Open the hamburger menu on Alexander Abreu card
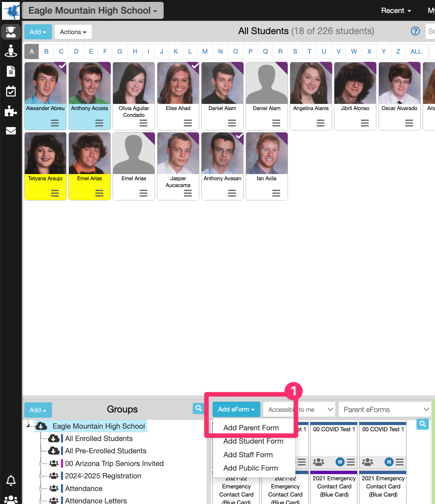This screenshot has height=504, width=435. coord(55,123)
